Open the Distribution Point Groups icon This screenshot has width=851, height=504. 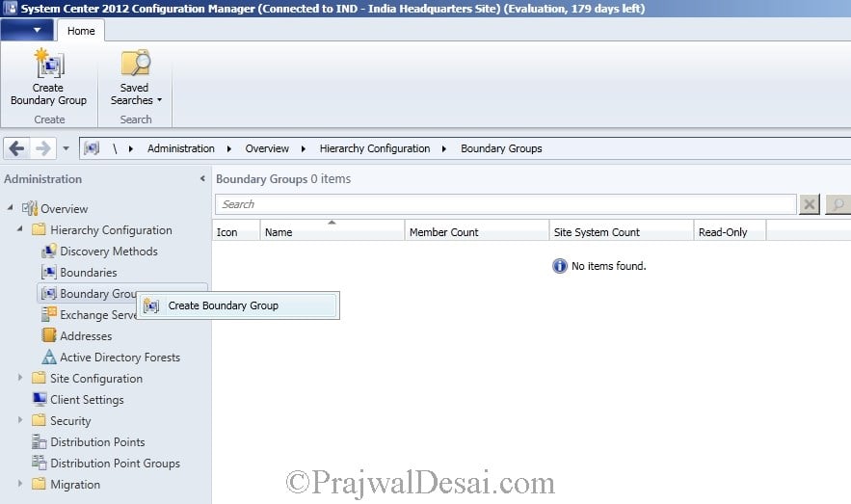[x=40, y=463]
